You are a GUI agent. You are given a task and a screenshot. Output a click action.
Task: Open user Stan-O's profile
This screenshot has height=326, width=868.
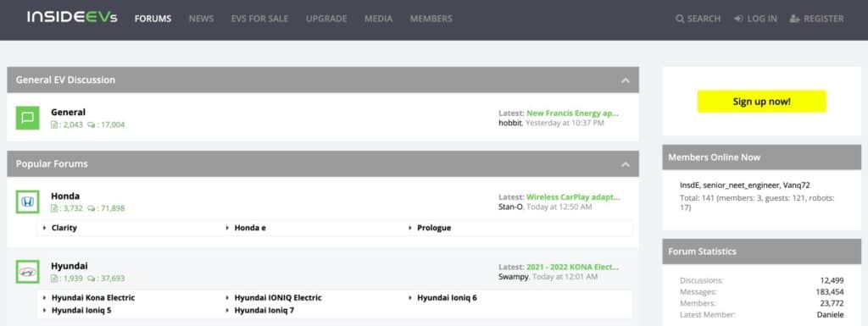coord(510,207)
